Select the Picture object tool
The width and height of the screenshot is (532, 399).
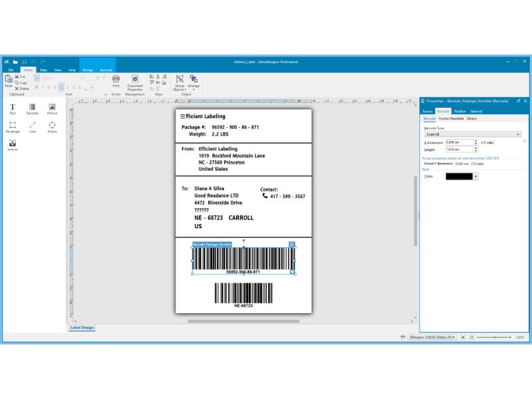click(x=52, y=109)
